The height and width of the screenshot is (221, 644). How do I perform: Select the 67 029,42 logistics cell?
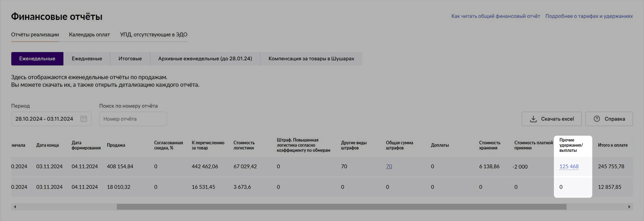[x=245, y=167]
